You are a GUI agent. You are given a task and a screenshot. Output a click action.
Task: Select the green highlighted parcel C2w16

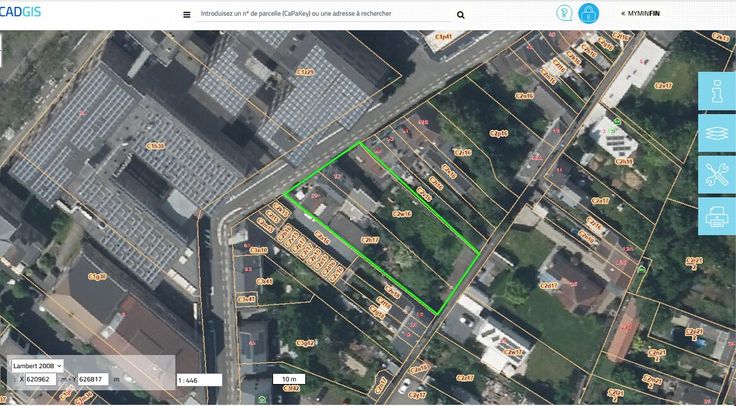[x=400, y=213]
